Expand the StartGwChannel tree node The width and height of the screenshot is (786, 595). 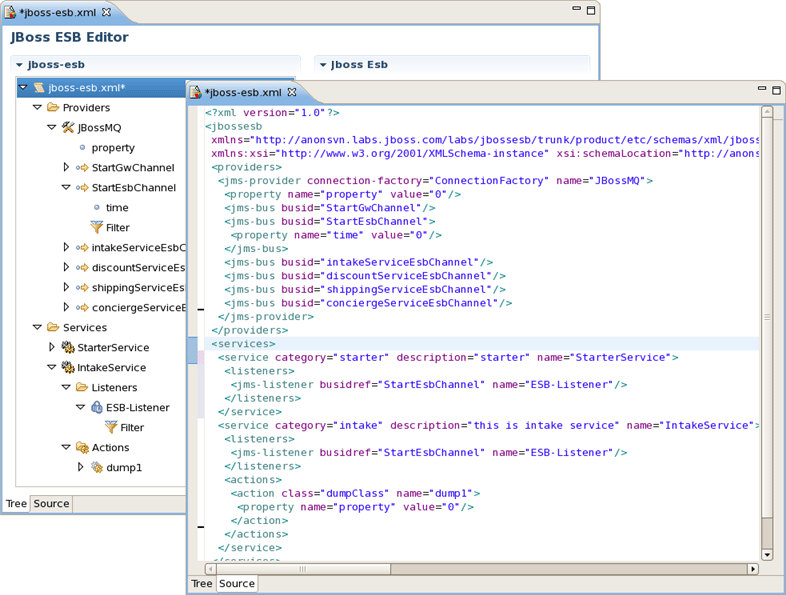coord(66,167)
